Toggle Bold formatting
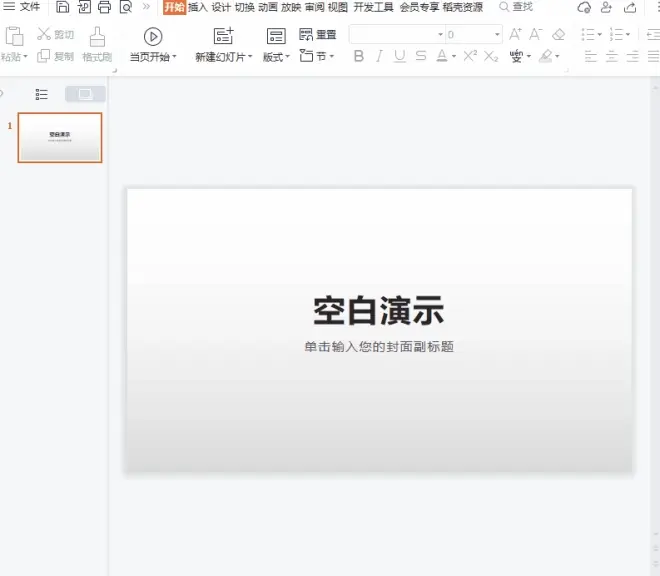Image resolution: width=660 pixels, height=576 pixels. pos(359,56)
